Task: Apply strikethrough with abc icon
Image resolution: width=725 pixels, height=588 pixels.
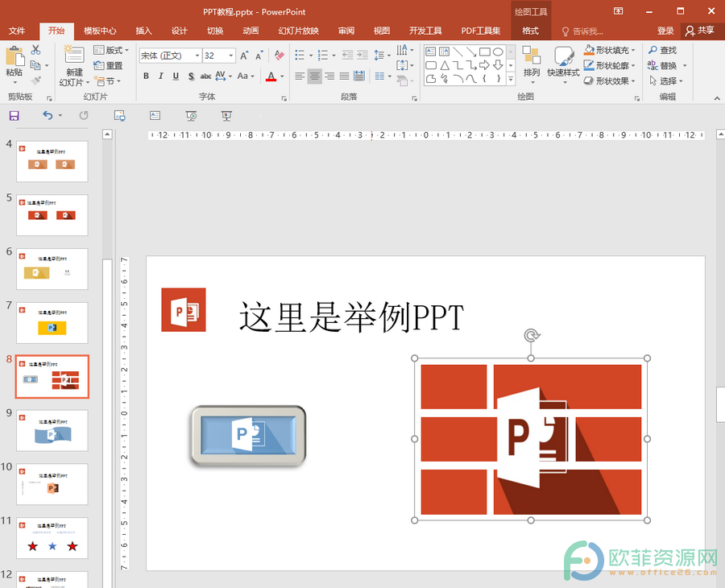Action: 205,77
